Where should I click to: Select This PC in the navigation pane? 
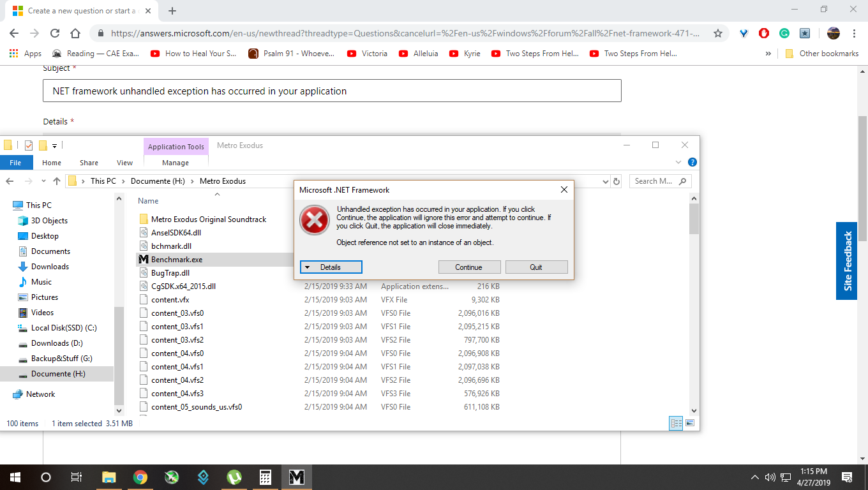[38, 205]
